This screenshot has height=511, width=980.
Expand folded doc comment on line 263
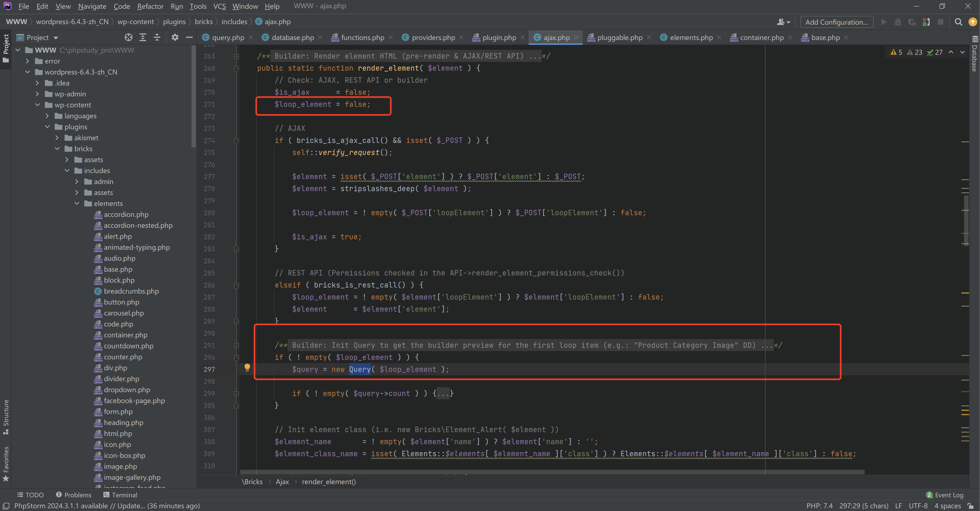point(236,56)
